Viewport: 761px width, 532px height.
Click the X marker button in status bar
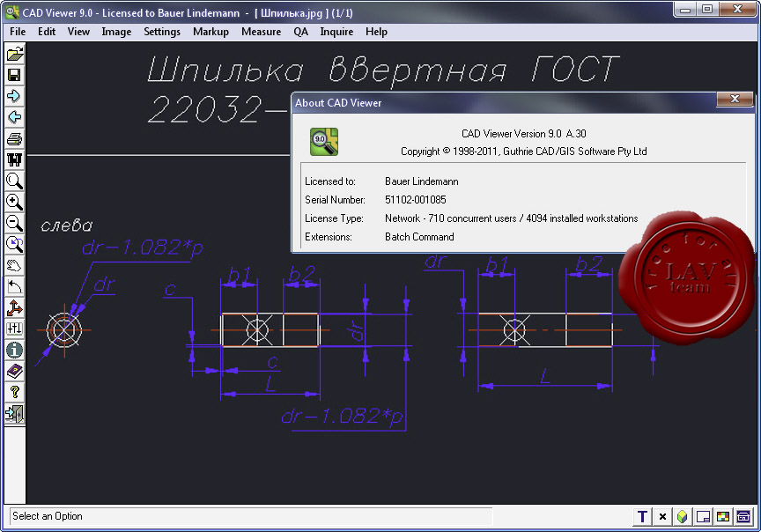[662, 516]
